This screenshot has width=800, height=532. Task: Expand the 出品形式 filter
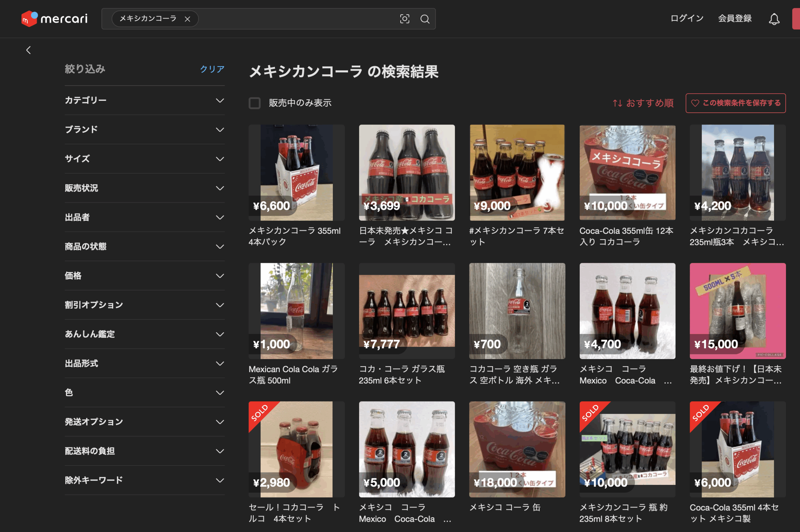tap(145, 363)
